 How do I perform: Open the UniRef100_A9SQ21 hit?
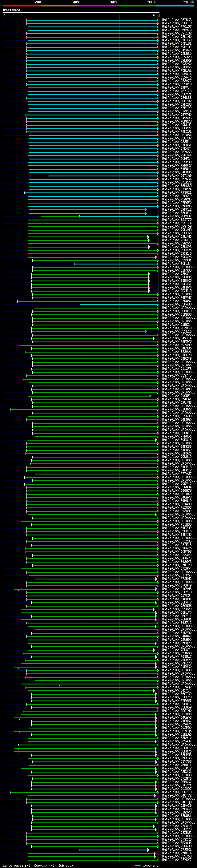point(176,193)
